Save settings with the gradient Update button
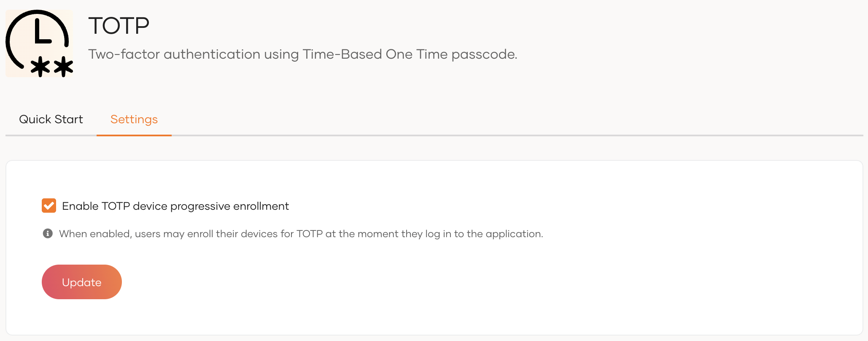The image size is (868, 341). [x=82, y=282]
